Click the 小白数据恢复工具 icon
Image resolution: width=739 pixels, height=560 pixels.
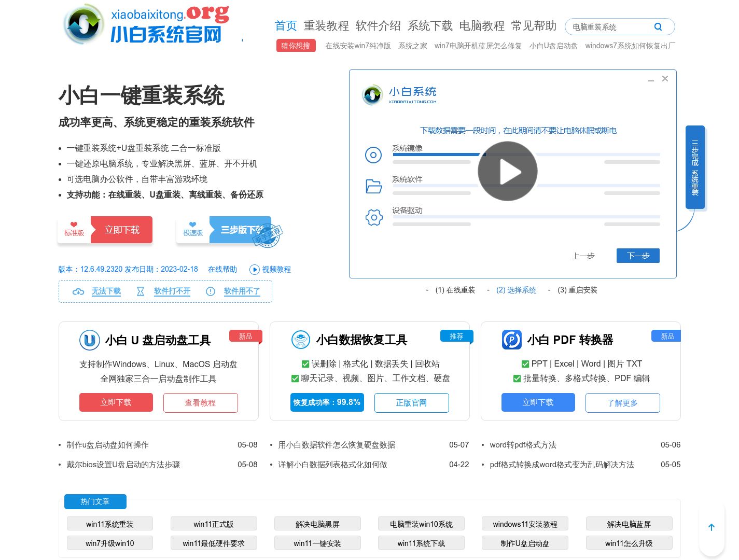[x=301, y=340]
